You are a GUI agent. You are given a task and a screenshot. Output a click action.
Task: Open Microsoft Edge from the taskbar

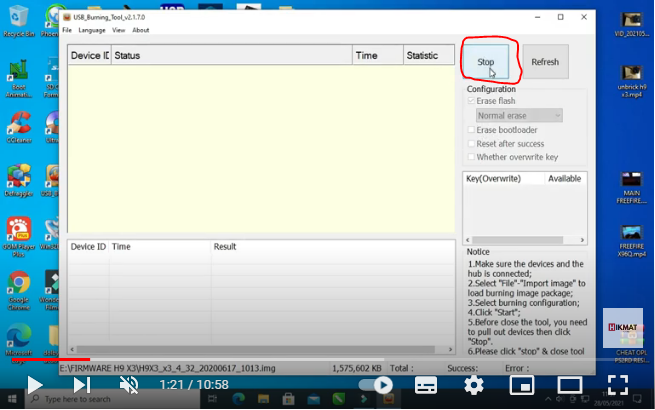[238, 399]
